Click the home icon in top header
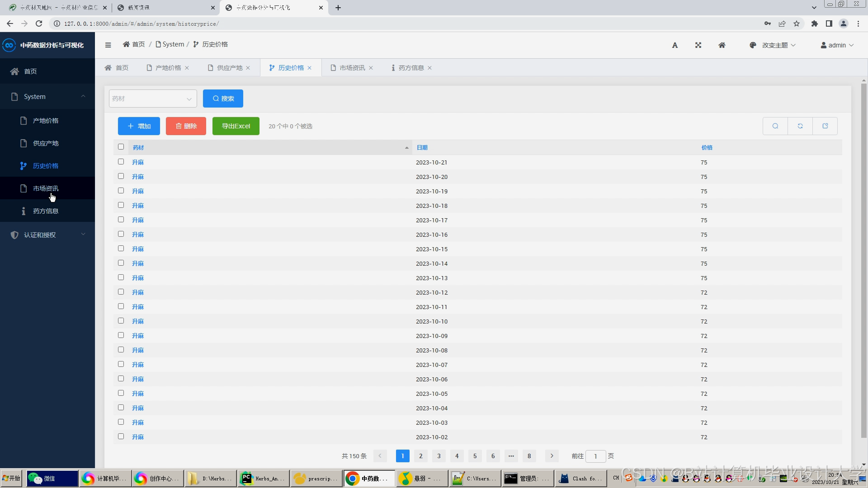Viewport: 868px width, 488px height. point(722,45)
